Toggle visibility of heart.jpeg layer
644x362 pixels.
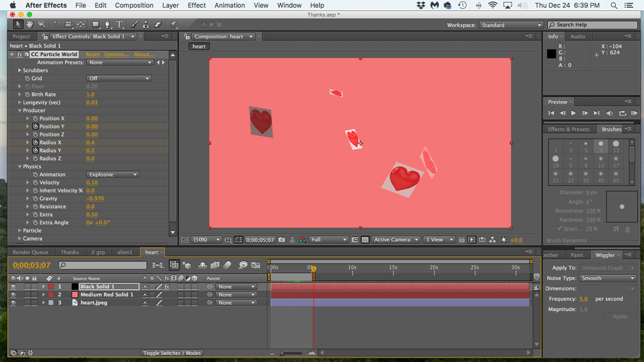pos(13,303)
